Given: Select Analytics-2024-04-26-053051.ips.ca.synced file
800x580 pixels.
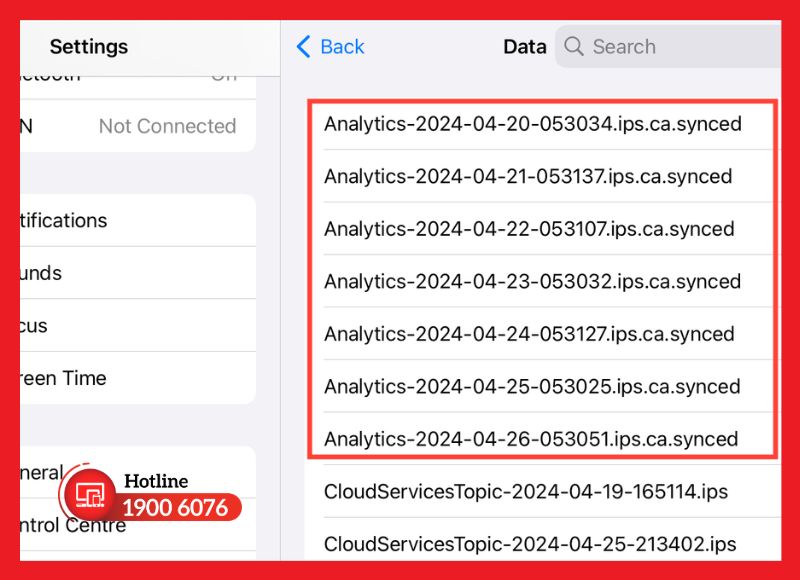Looking at the screenshot, I should point(531,439).
